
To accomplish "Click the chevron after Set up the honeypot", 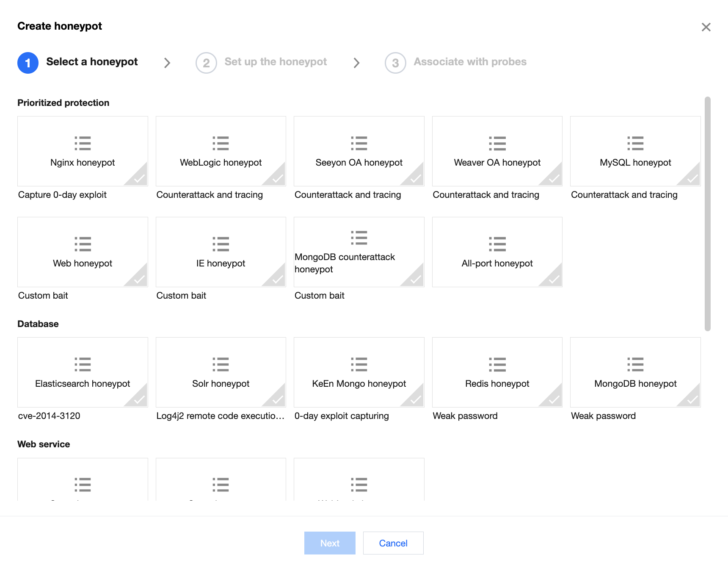I will [x=356, y=63].
